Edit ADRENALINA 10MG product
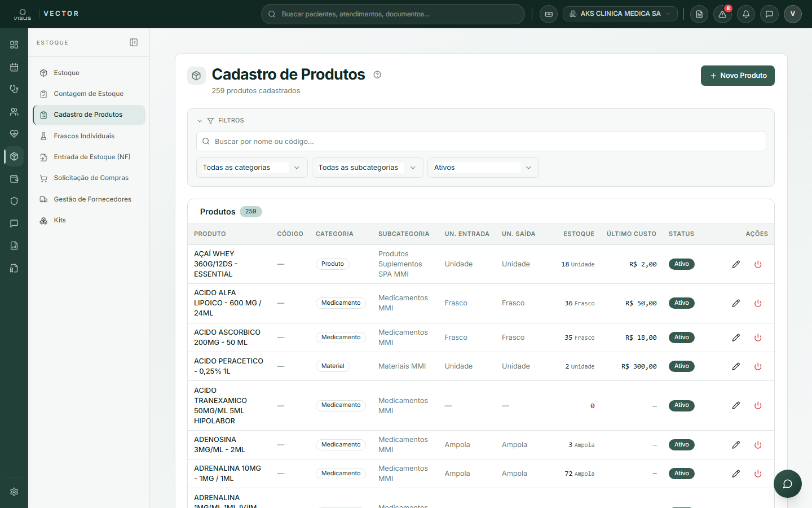 [736, 474]
